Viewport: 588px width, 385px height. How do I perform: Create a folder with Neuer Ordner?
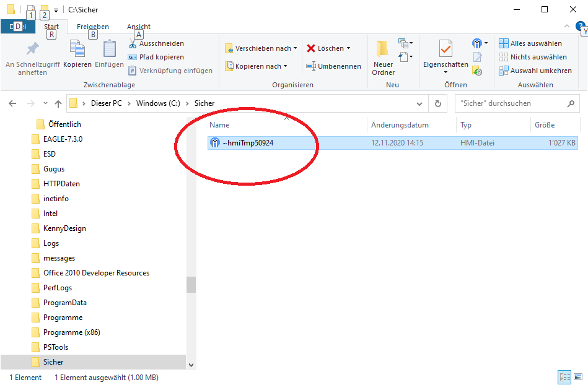click(x=383, y=56)
